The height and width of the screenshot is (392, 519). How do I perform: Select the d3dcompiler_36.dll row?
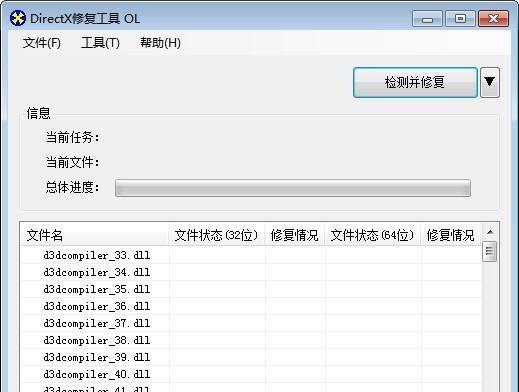tap(251, 306)
